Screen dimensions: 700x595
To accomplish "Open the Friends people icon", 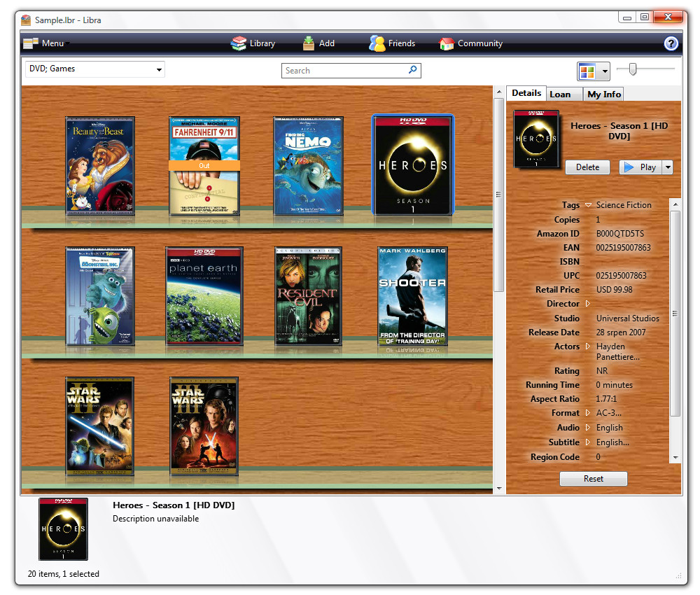I will pyautogui.click(x=377, y=43).
